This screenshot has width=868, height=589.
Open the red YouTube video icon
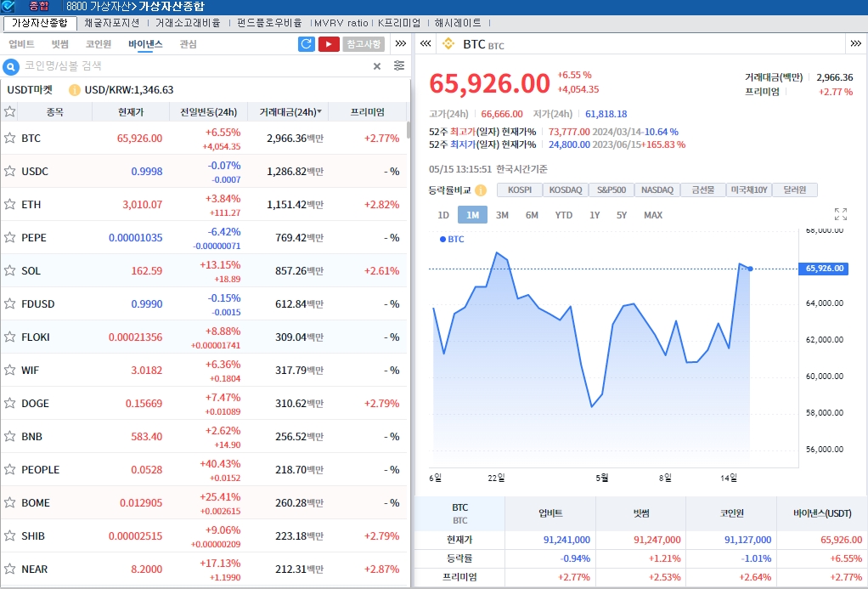point(329,44)
